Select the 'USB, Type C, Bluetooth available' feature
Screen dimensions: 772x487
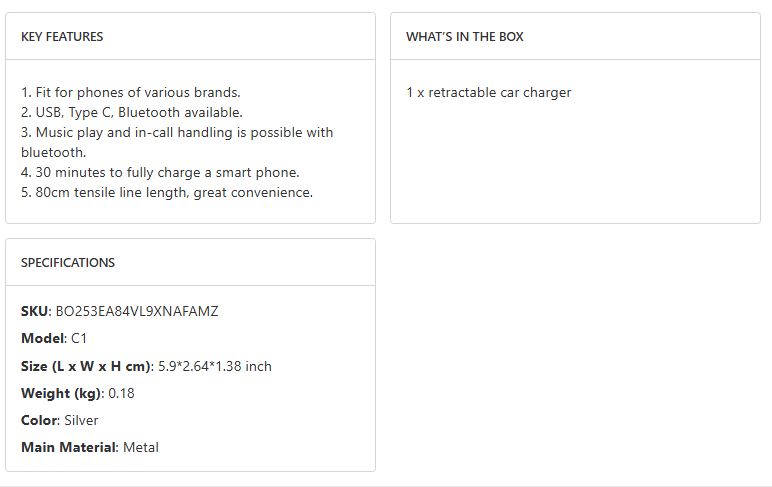point(132,112)
